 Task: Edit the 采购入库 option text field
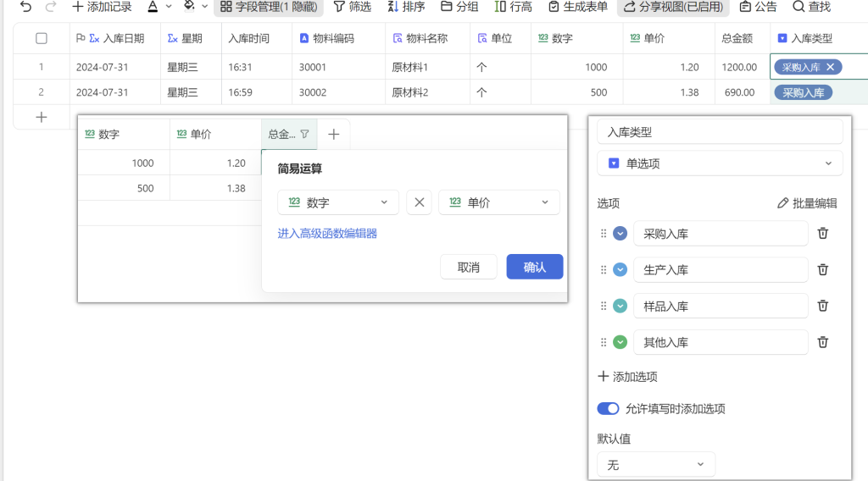pyautogui.click(x=721, y=234)
